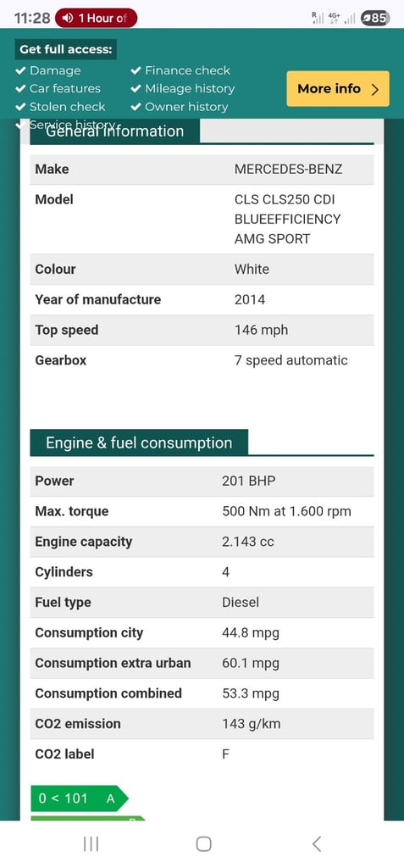Tap the Fuel type value Diesel

tap(241, 603)
